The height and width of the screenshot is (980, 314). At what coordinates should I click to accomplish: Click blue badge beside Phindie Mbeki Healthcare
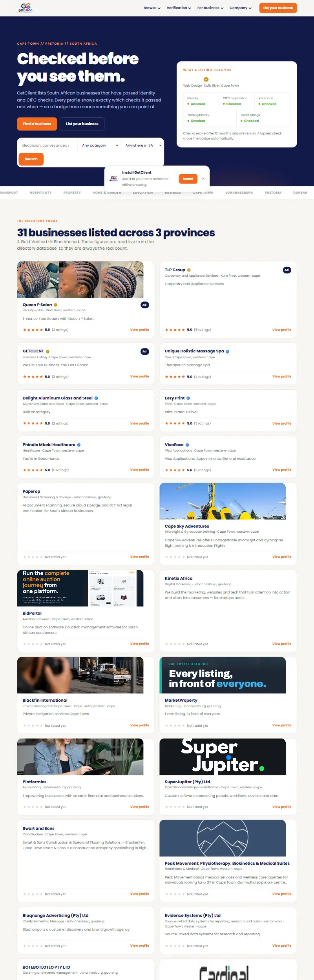[x=79, y=445]
